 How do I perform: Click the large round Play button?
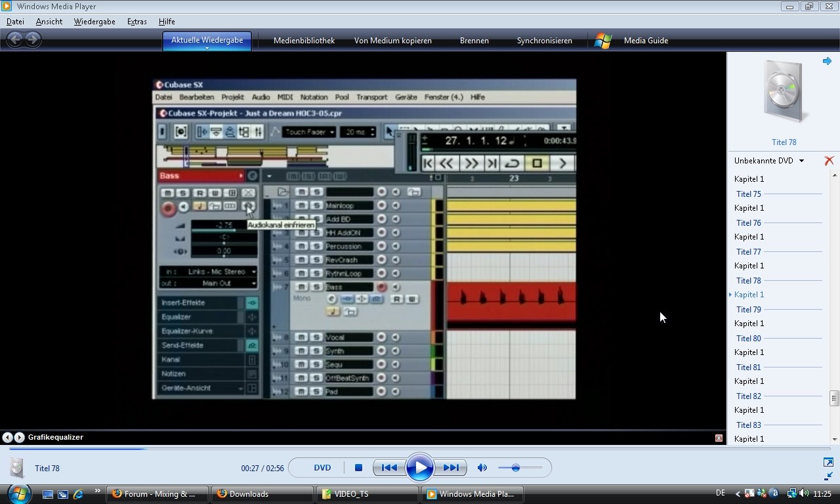(420, 468)
